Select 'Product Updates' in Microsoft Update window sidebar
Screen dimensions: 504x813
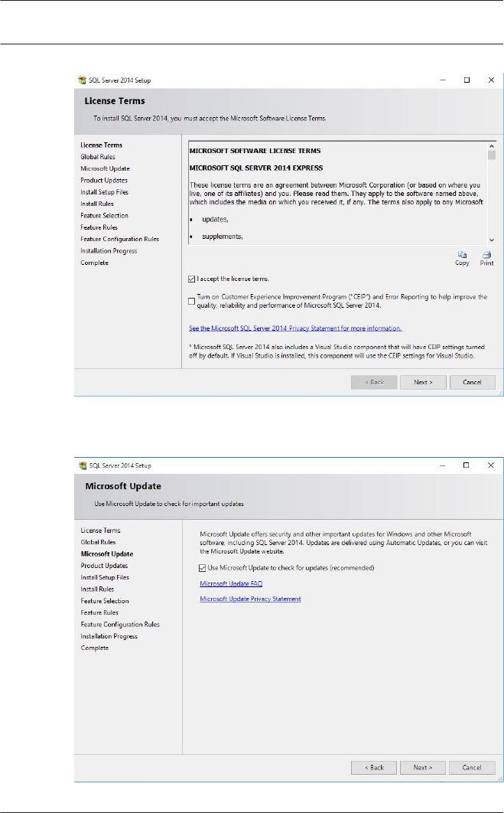104,566
